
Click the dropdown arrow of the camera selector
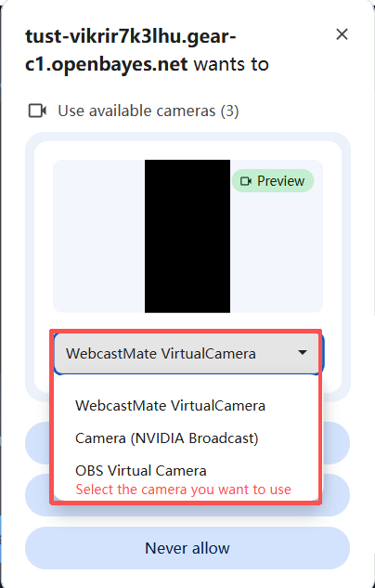tap(303, 352)
